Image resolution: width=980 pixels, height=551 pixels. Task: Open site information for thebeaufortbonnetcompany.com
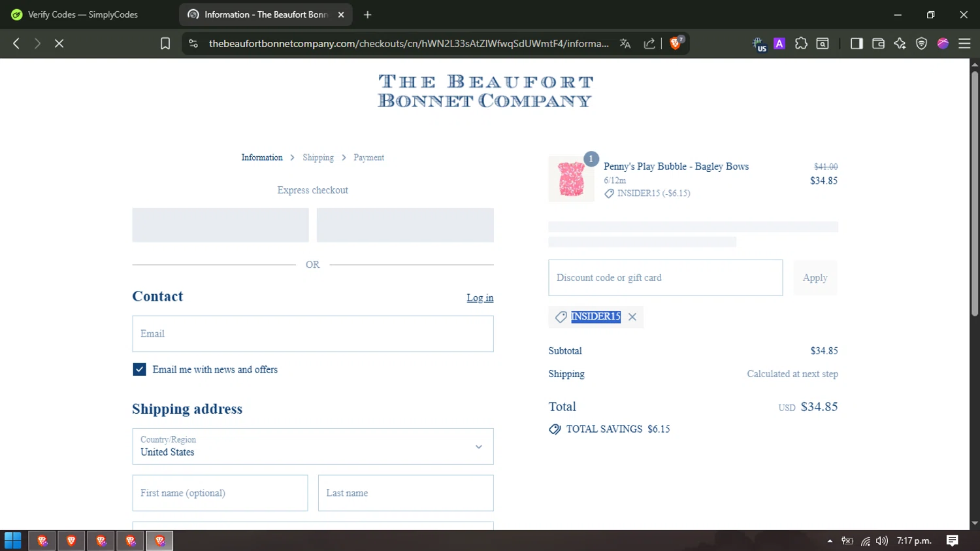point(193,43)
